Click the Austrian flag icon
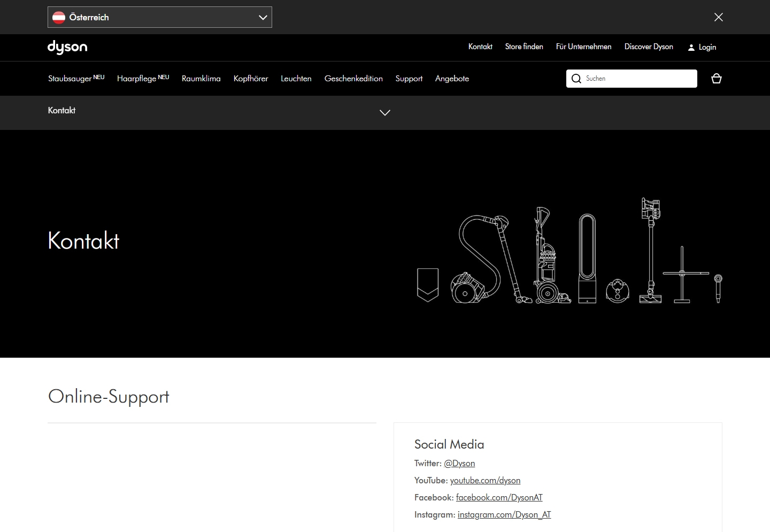770x532 pixels. pos(59,17)
